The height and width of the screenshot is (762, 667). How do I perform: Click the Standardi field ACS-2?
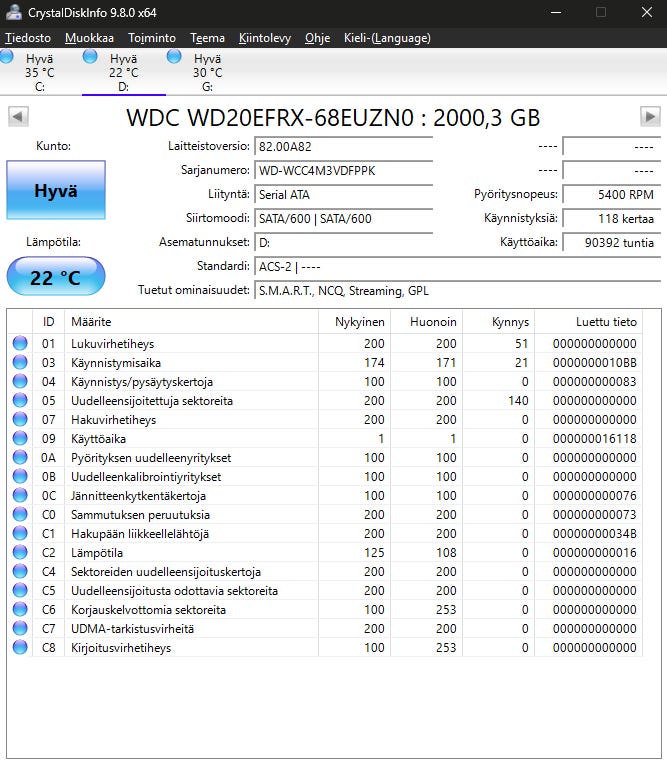(x=458, y=266)
